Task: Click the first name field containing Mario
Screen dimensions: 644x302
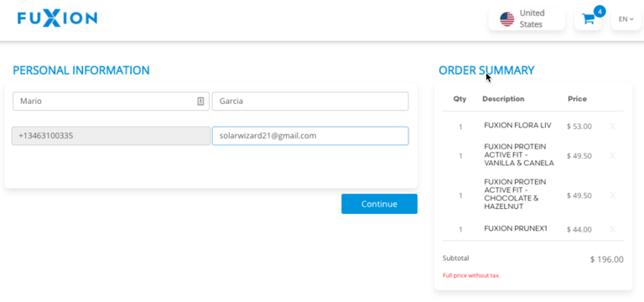Action: 111,101
